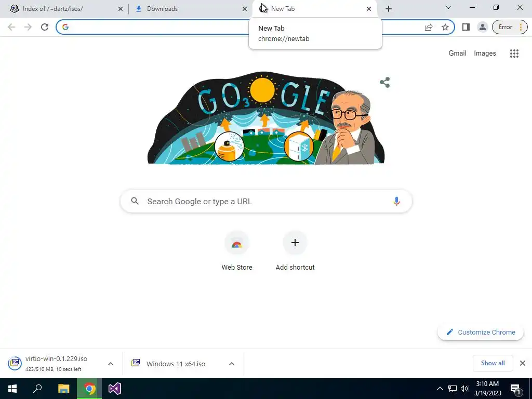This screenshot has height=399, width=532.
Task: Close the Downloads tab
Action: (x=245, y=9)
